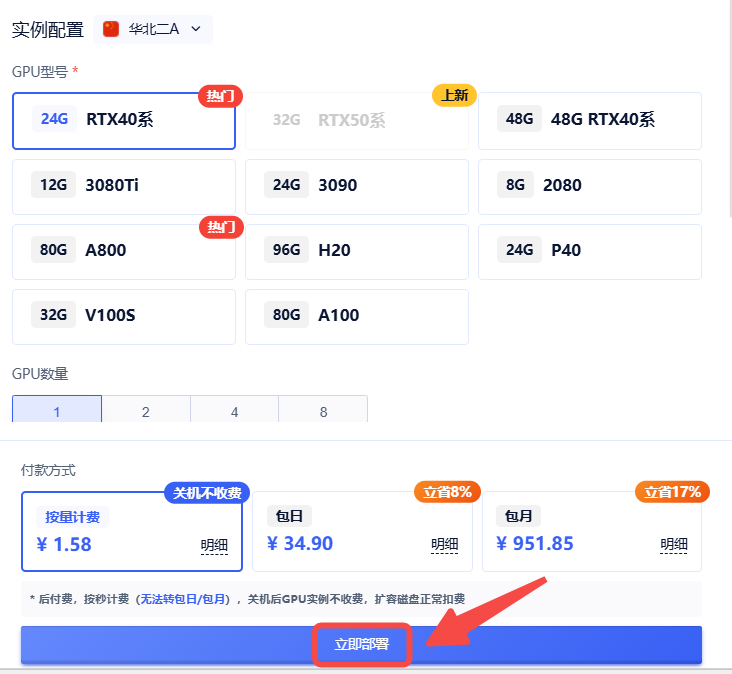Set GPU quantity to 2
732x674 pixels.
tap(146, 410)
